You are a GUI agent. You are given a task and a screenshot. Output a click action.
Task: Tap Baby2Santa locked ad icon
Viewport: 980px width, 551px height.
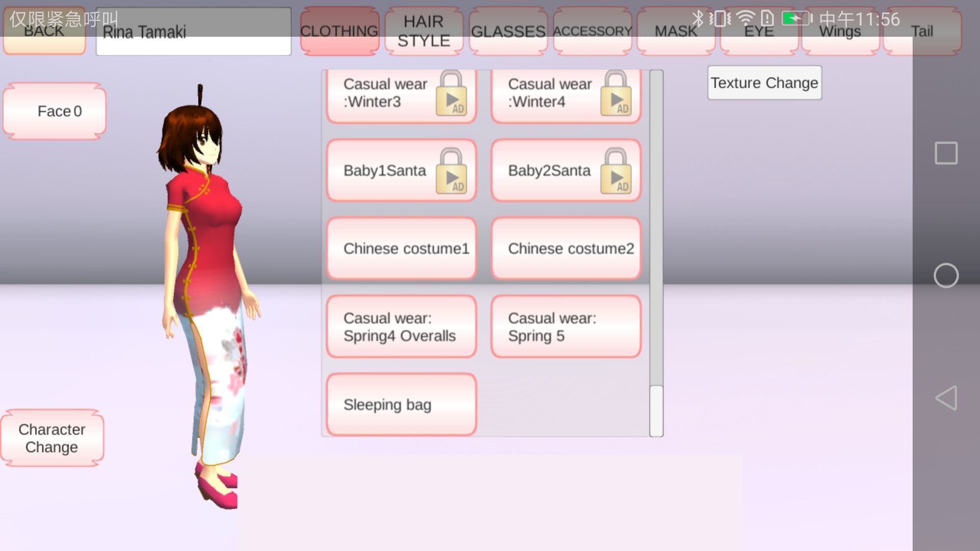pyautogui.click(x=616, y=171)
